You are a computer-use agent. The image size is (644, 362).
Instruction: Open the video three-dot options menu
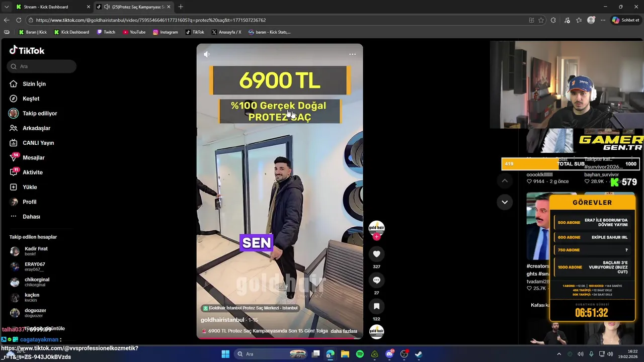[x=352, y=54]
